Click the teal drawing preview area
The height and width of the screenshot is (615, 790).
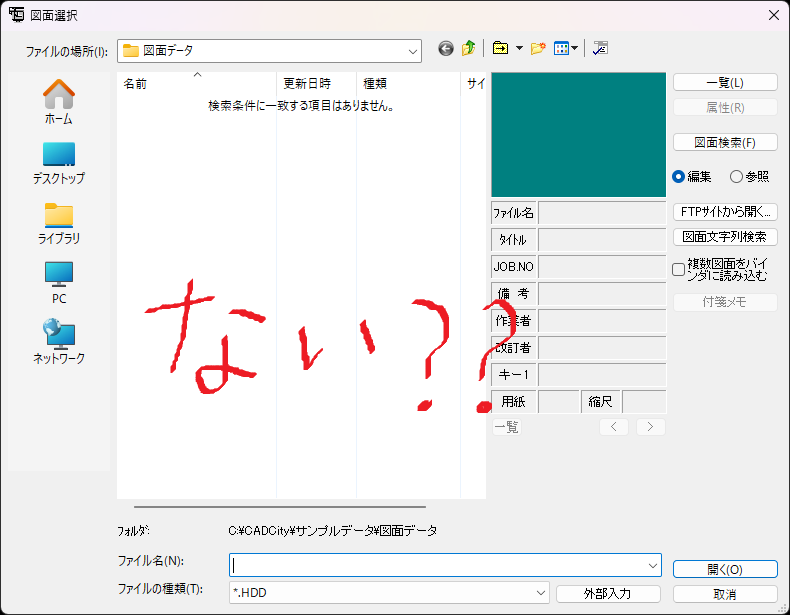578,133
